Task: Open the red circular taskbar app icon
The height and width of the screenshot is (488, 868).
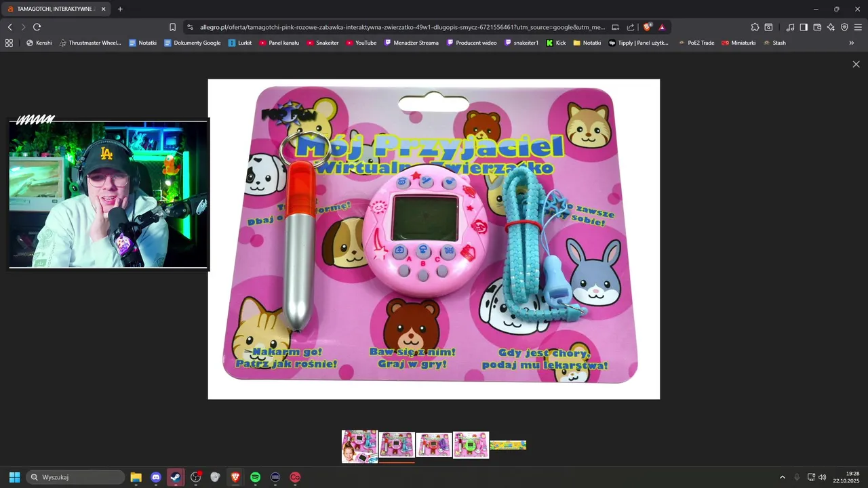Action: coord(295,477)
